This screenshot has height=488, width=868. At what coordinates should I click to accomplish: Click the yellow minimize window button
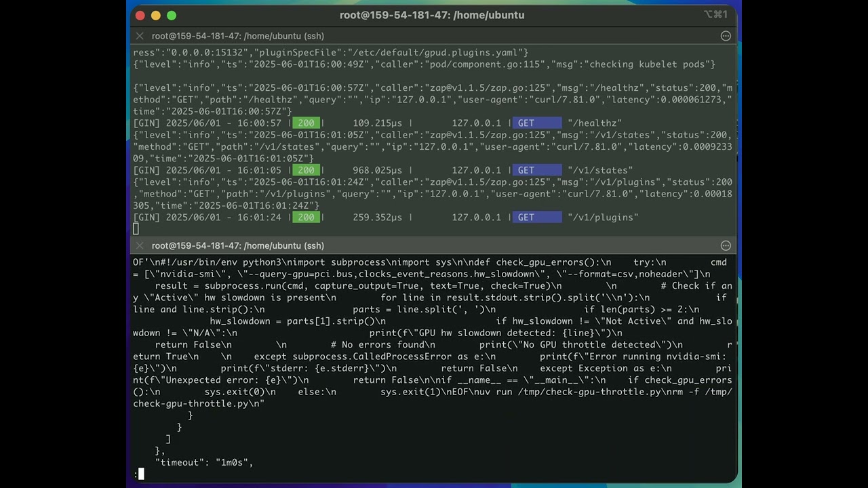pyautogui.click(x=156, y=15)
